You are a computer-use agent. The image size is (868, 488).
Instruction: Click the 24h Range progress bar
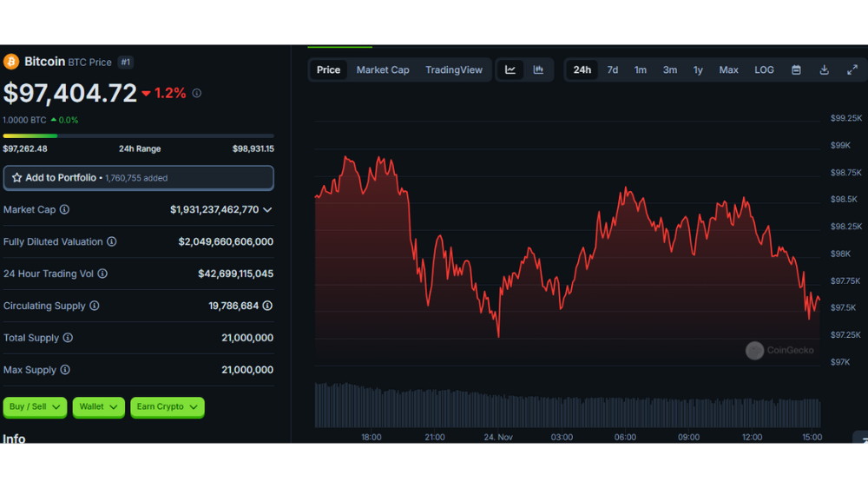click(138, 135)
